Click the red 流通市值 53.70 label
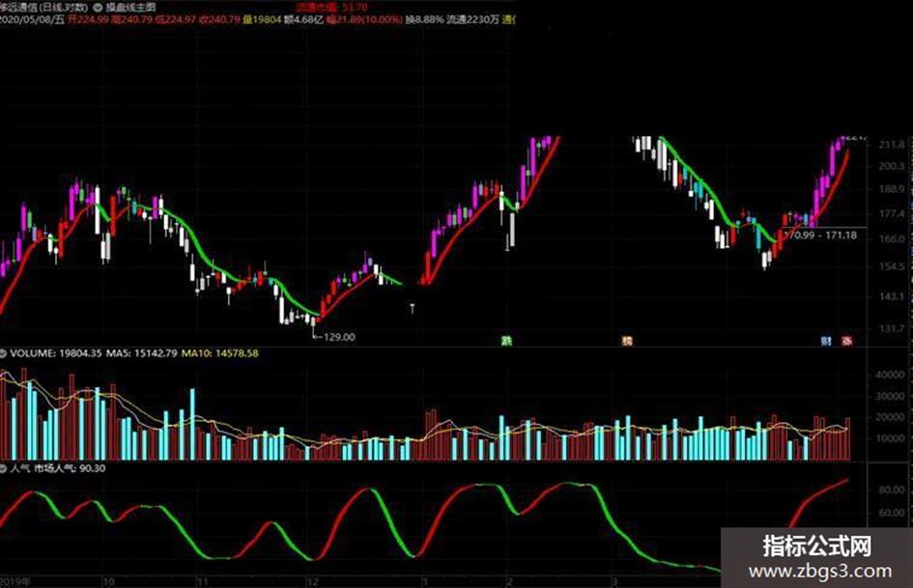The width and height of the screenshot is (913, 588). tap(332, 8)
